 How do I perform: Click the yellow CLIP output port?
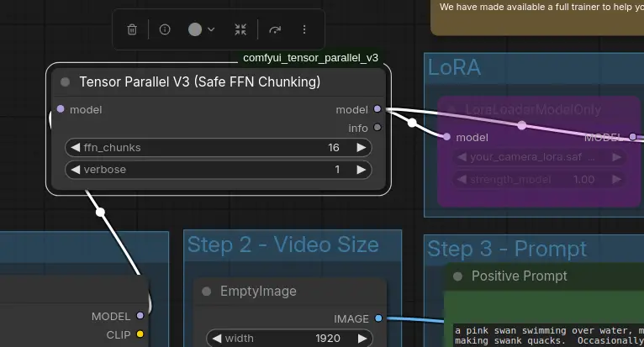[140, 334]
